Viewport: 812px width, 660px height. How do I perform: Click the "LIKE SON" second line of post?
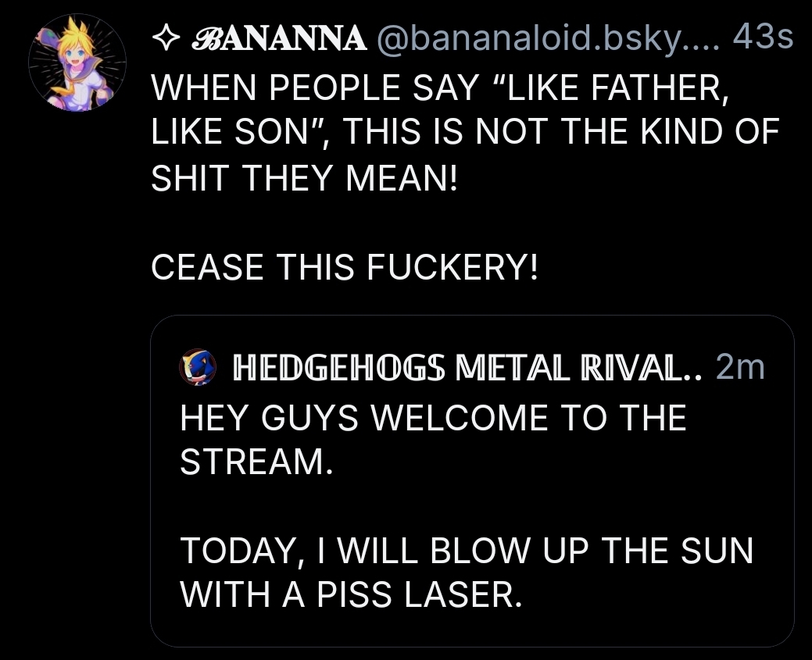pos(464,134)
